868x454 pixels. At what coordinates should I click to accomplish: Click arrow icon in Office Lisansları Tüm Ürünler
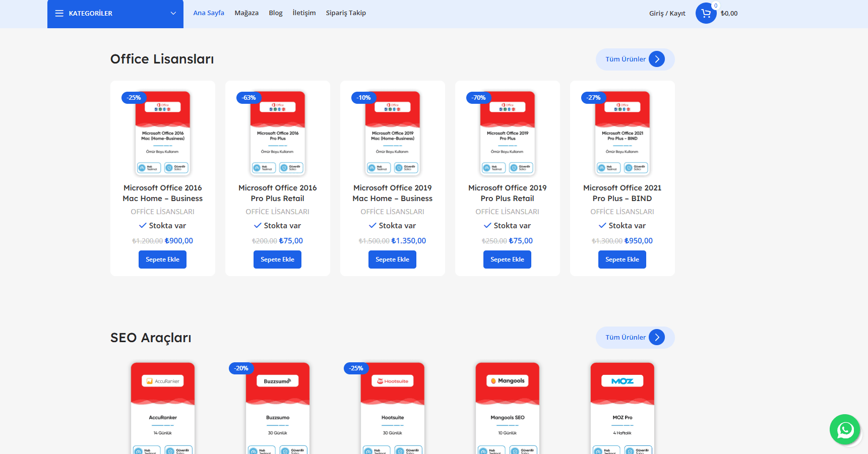pos(657,59)
